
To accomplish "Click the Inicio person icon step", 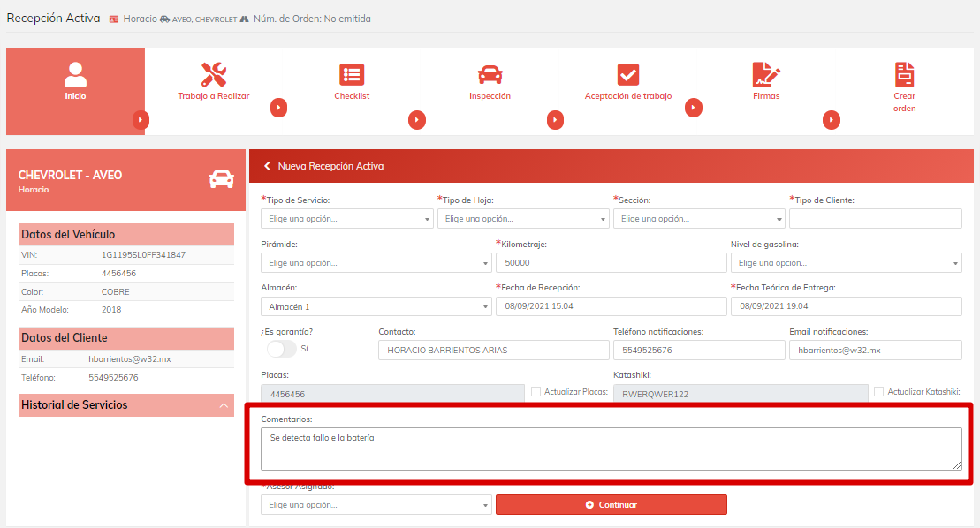I will point(75,75).
